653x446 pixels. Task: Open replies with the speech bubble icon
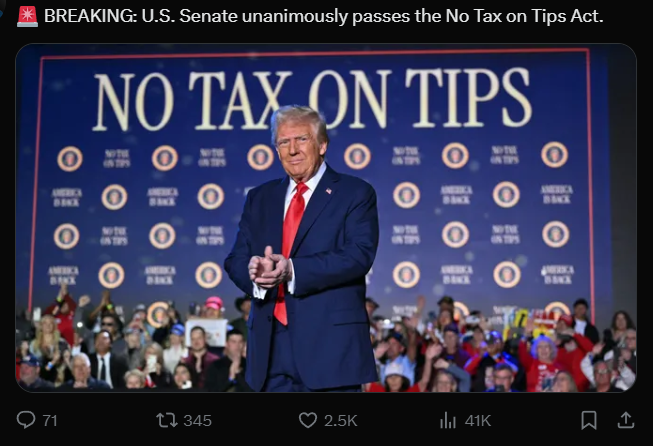point(26,420)
